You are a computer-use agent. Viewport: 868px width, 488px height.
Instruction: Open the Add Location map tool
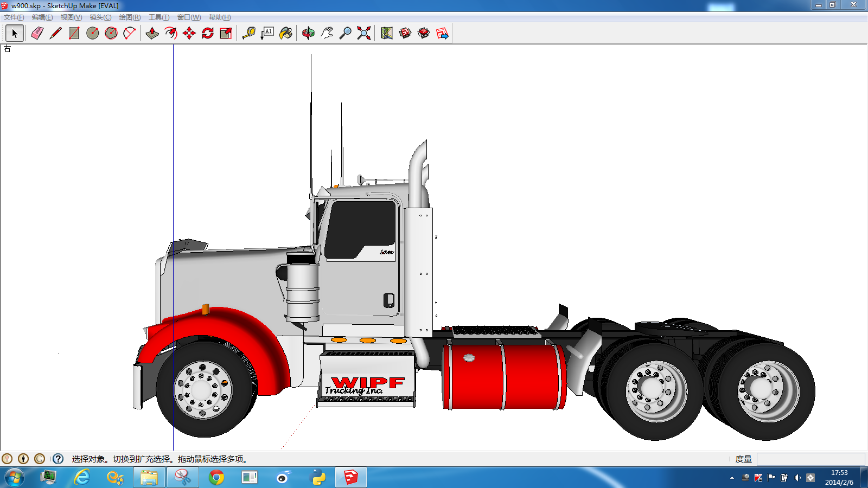coord(387,33)
